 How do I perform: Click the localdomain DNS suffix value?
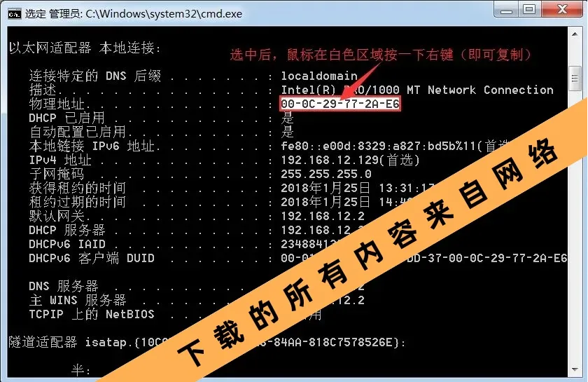(x=319, y=76)
